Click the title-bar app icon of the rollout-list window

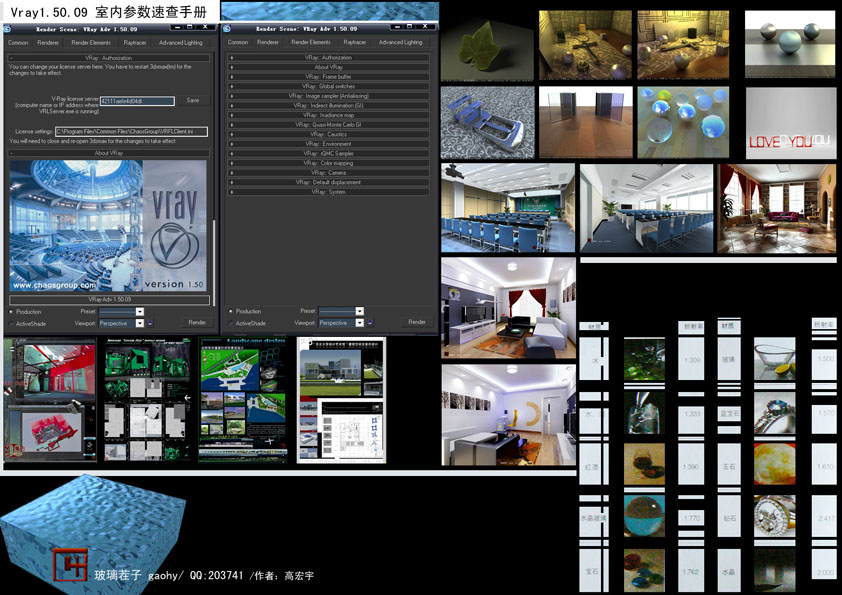(227, 28)
